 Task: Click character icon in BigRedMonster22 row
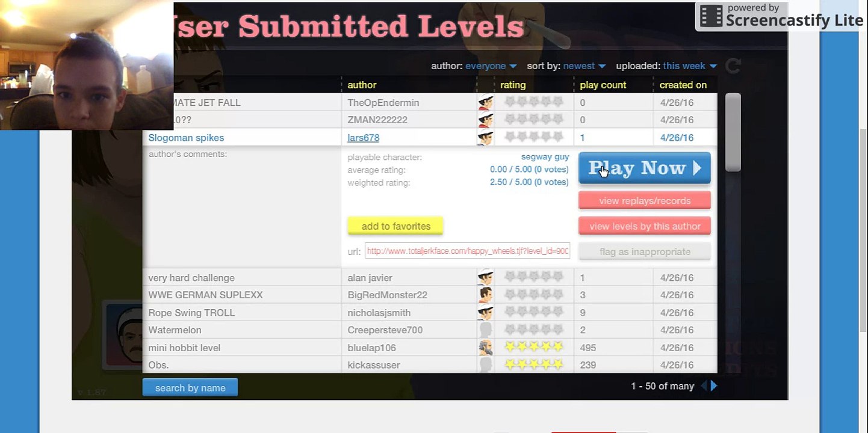point(485,295)
